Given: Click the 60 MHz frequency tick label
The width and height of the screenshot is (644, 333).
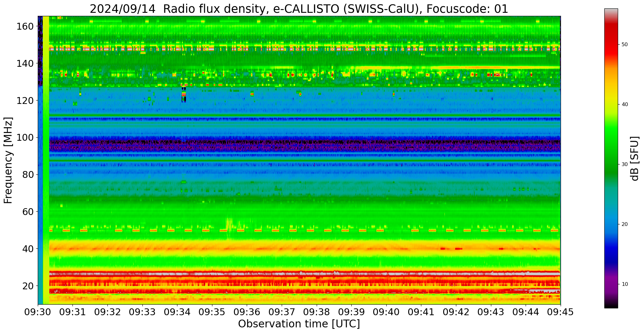Looking at the screenshot, I should (28, 212).
